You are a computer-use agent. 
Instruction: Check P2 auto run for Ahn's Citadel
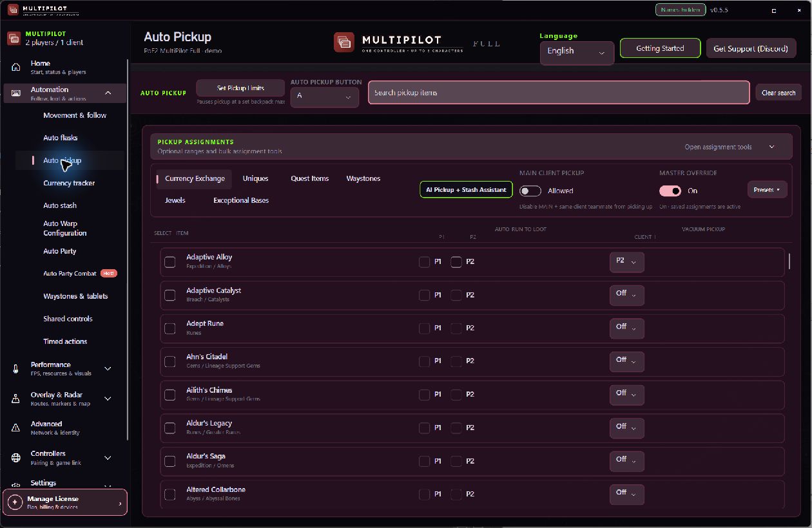tap(456, 361)
